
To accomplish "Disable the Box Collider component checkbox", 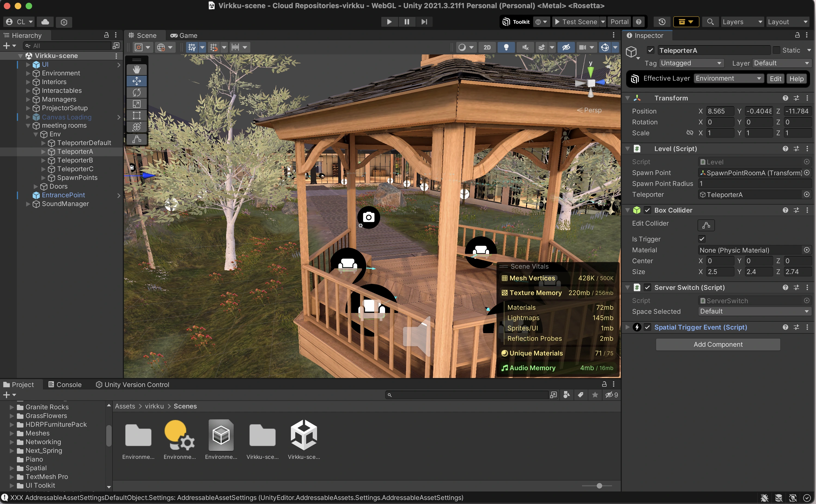I will coord(647,210).
